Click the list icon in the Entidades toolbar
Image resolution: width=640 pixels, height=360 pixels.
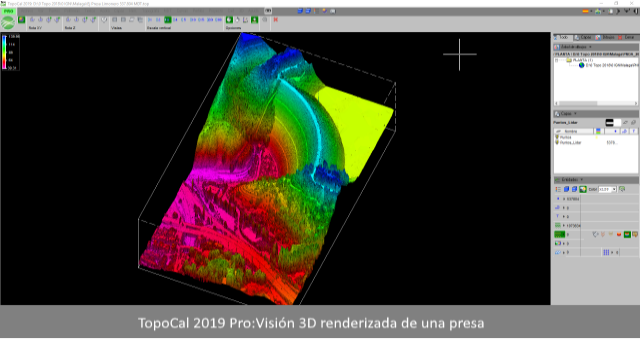point(558,189)
